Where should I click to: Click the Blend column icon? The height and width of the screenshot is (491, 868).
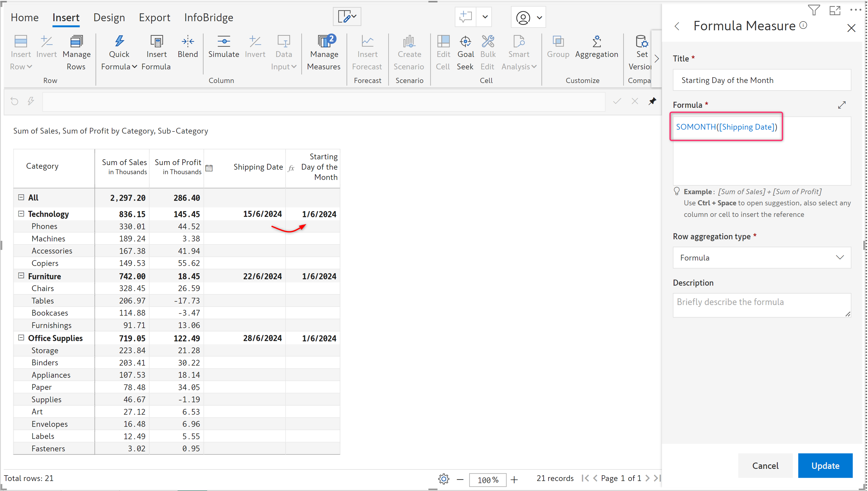(x=187, y=42)
